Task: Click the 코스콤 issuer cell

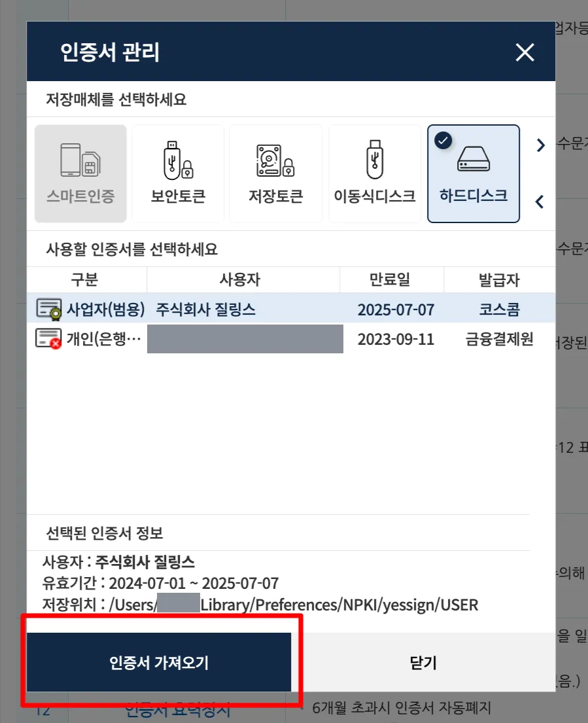Action: tap(499, 309)
